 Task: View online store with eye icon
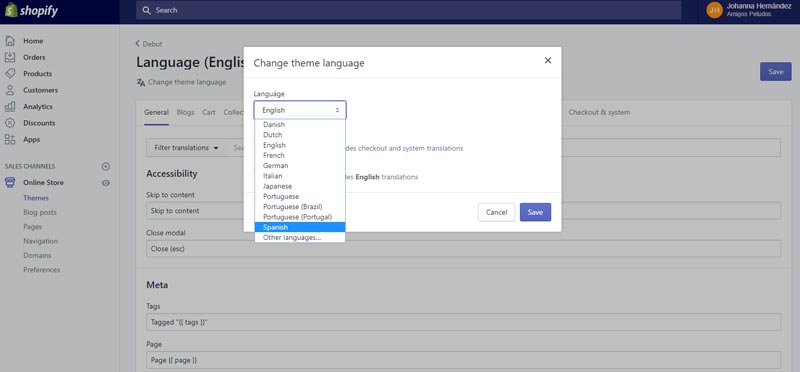pyautogui.click(x=106, y=183)
